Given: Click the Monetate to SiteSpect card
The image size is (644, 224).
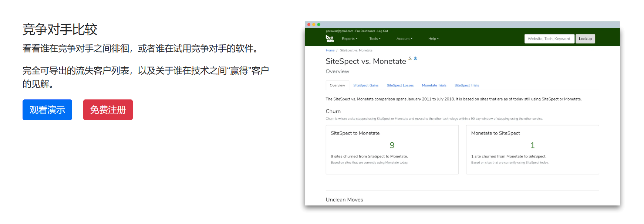Looking at the screenshot, I should tap(533, 150).
